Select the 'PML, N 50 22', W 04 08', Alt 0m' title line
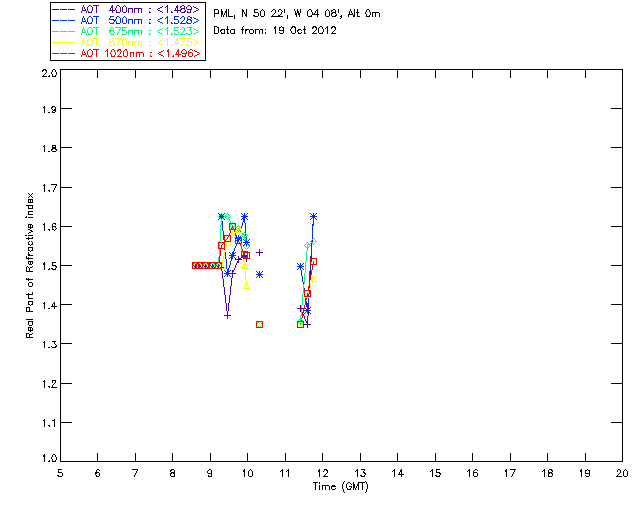This screenshot has height=512, width=640. (x=297, y=14)
